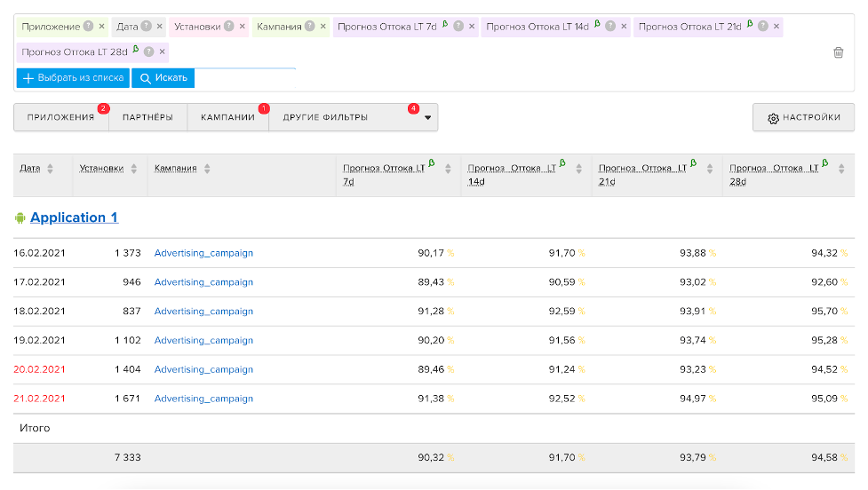Click beta icon on LT 14d column header
Screen dimensions: 868x490
[562, 162]
